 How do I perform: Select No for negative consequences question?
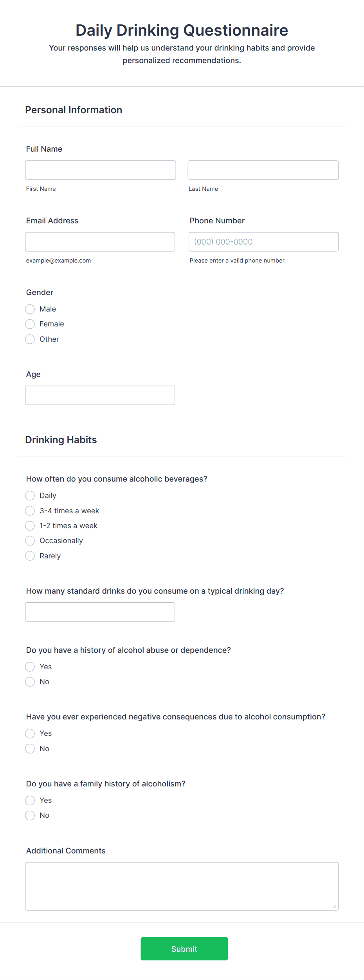click(30, 749)
